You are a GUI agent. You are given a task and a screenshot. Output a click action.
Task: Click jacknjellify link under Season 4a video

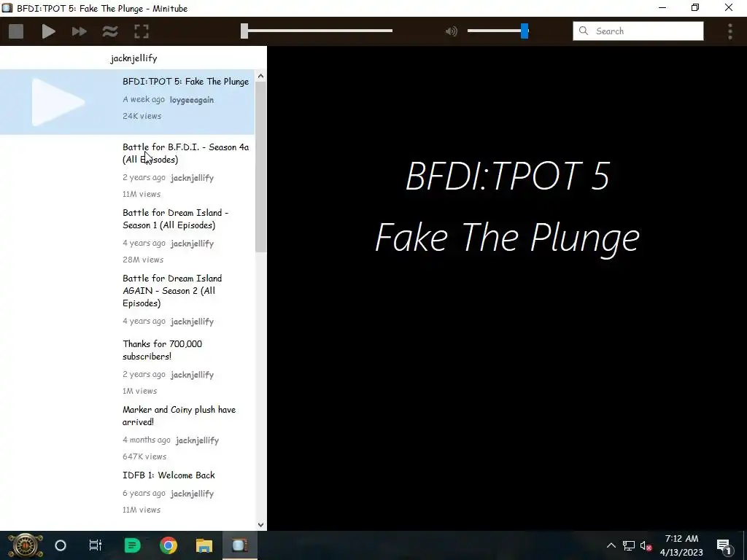[192, 178]
